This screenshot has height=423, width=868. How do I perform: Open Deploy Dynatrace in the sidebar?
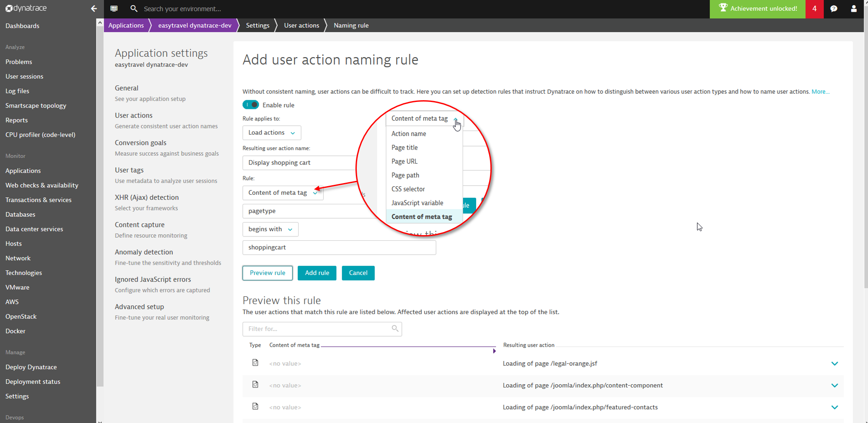coord(31,367)
